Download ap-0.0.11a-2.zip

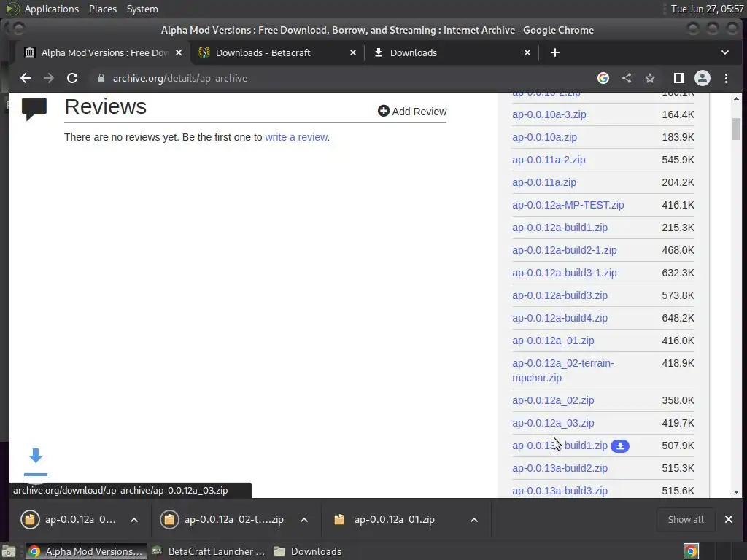click(549, 160)
